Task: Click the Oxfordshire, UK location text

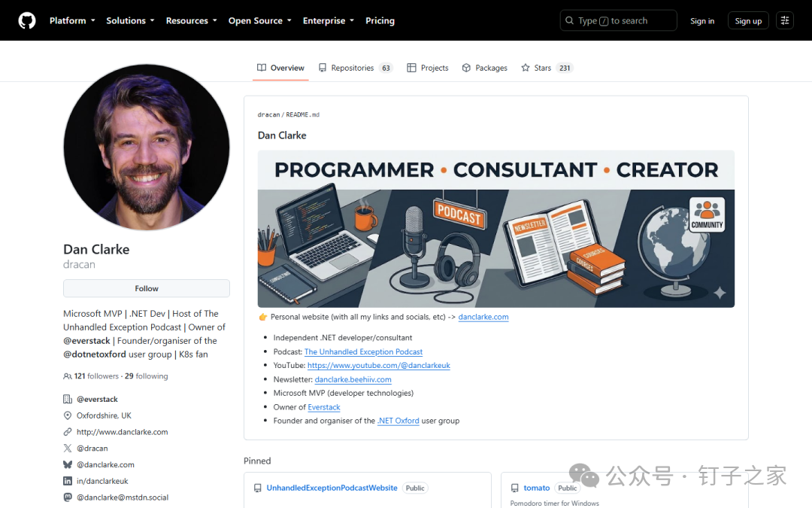Action: pyautogui.click(x=104, y=415)
